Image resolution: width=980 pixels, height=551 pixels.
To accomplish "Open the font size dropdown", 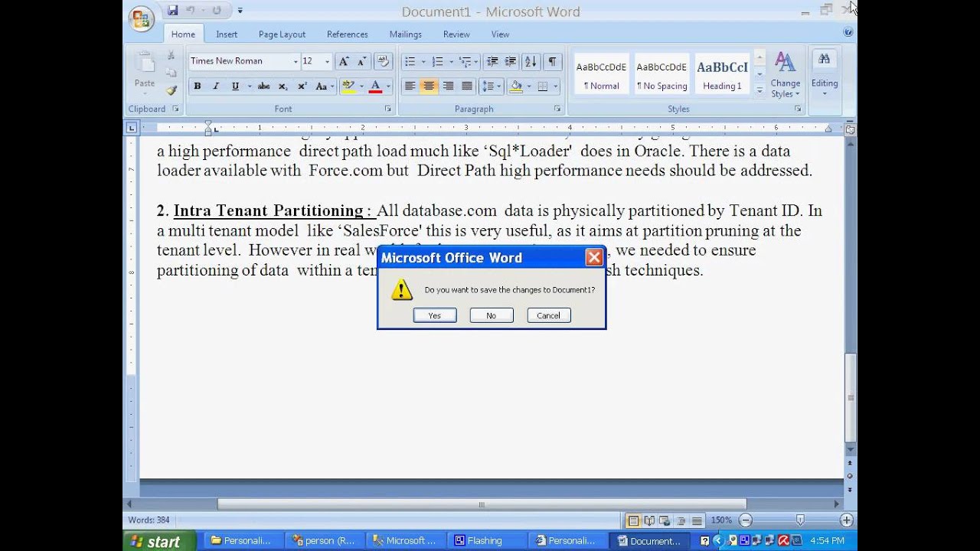I will click(x=327, y=61).
